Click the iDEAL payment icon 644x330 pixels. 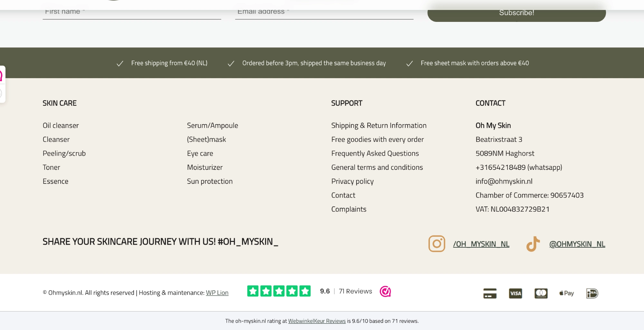pos(592,293)
